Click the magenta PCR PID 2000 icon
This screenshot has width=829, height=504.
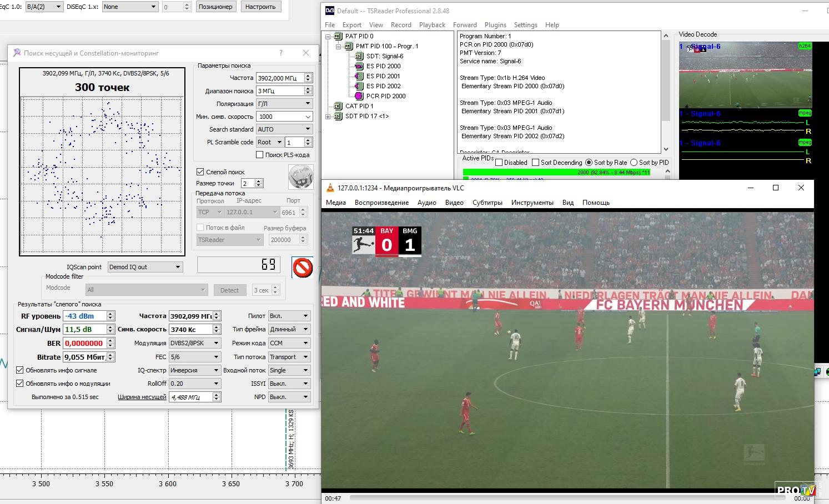pos(359,96)
